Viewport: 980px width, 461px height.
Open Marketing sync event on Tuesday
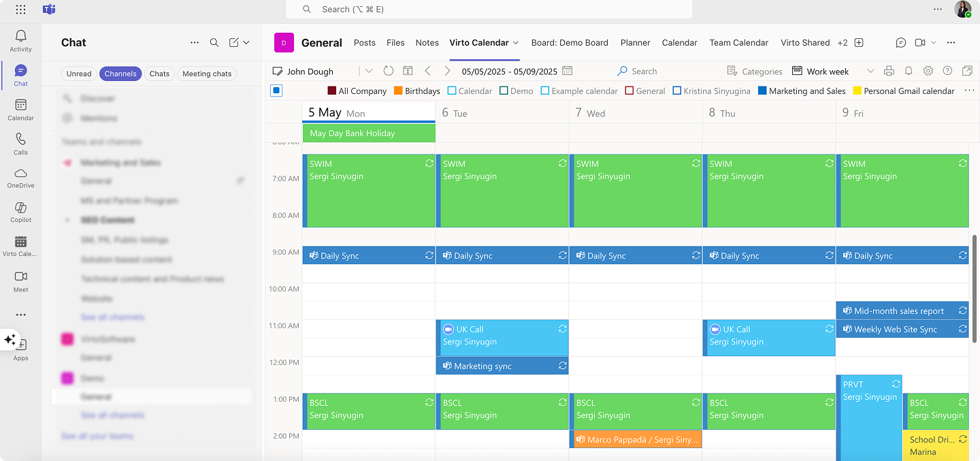502,366
